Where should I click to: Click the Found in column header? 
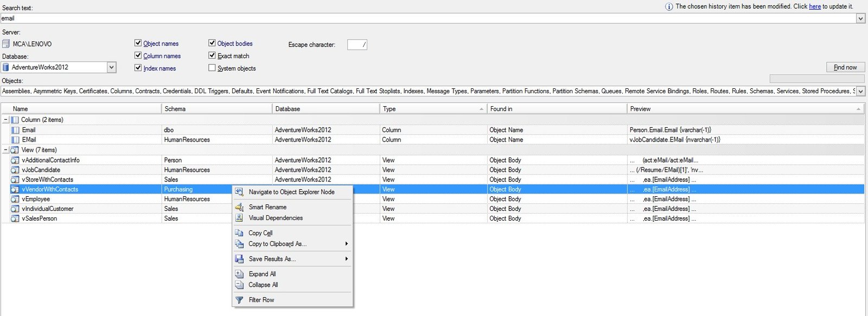tap(557, 109)
